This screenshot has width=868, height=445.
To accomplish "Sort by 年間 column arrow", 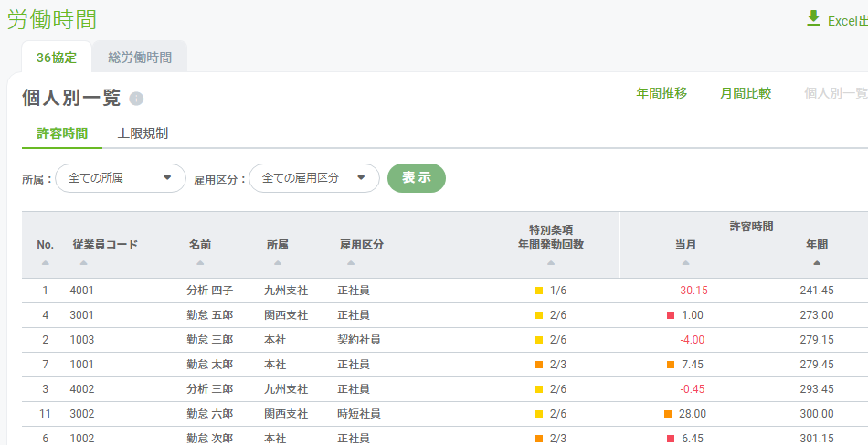I will point(817,263).
